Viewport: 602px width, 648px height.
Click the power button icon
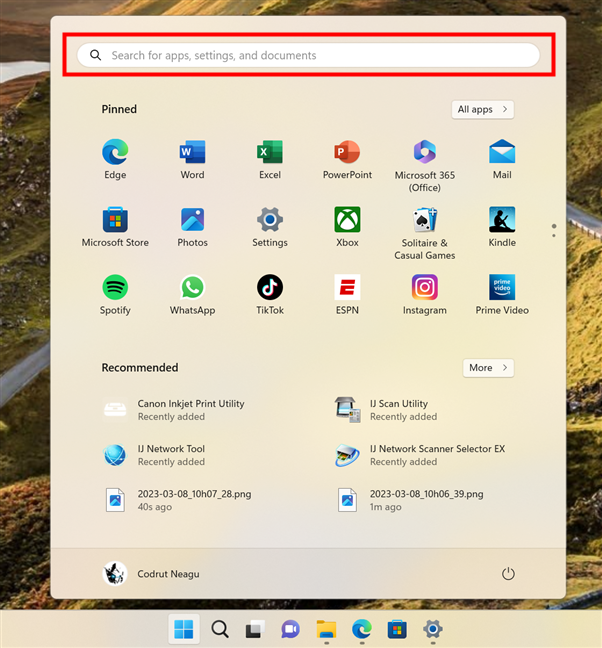point(508,574)
